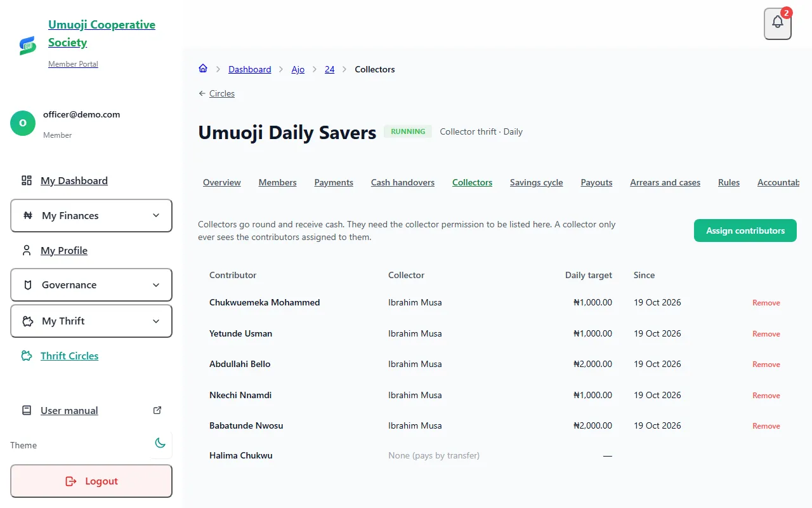812x508 pixels.
Task: Open the Dashboard breadcrumb link
Action: pyautogui.click(x=250, y=69)
